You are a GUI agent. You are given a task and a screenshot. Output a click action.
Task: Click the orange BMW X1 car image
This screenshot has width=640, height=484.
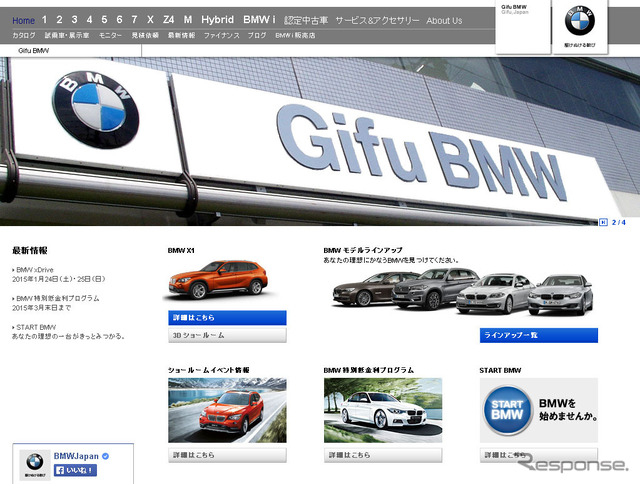pyautogui.click(x=218, y=280)
